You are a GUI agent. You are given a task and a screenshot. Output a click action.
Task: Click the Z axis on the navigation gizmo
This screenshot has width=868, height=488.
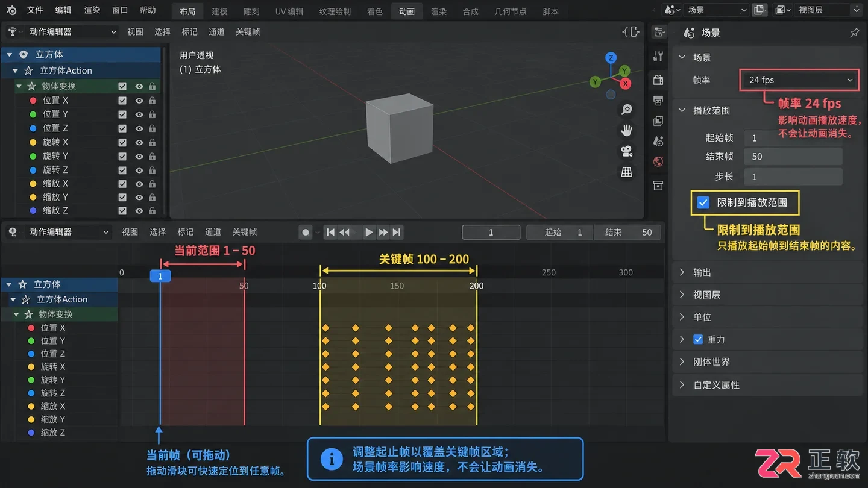[x=611, y=58]
